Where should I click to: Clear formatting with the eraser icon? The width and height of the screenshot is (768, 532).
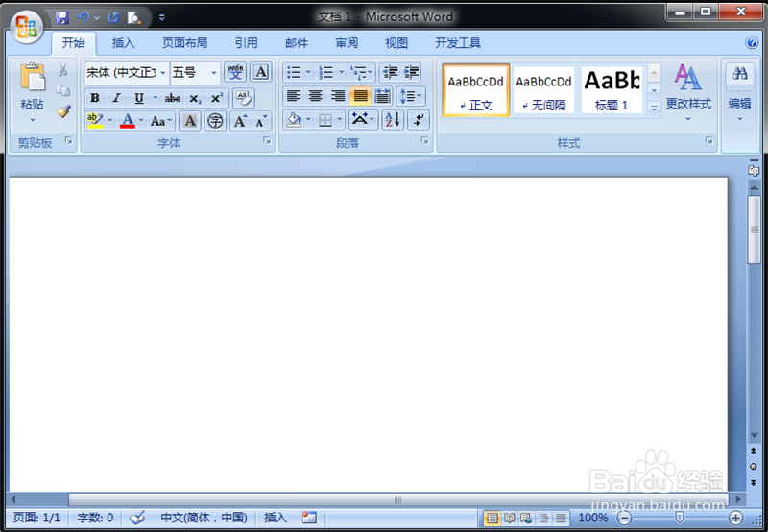click(x=244, y=98)
